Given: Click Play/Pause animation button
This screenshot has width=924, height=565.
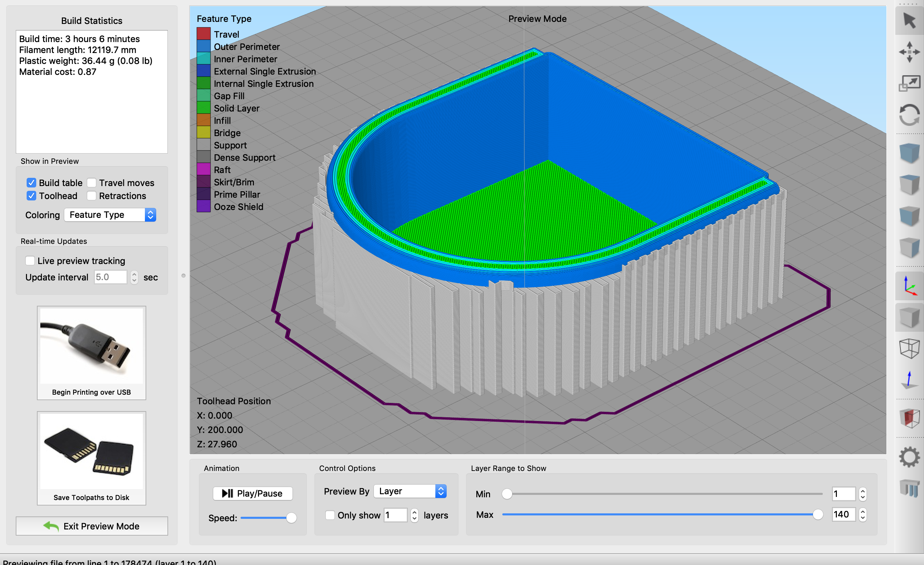Looking at the screenshot, I should pyautogui.click(x=253, y=493).
